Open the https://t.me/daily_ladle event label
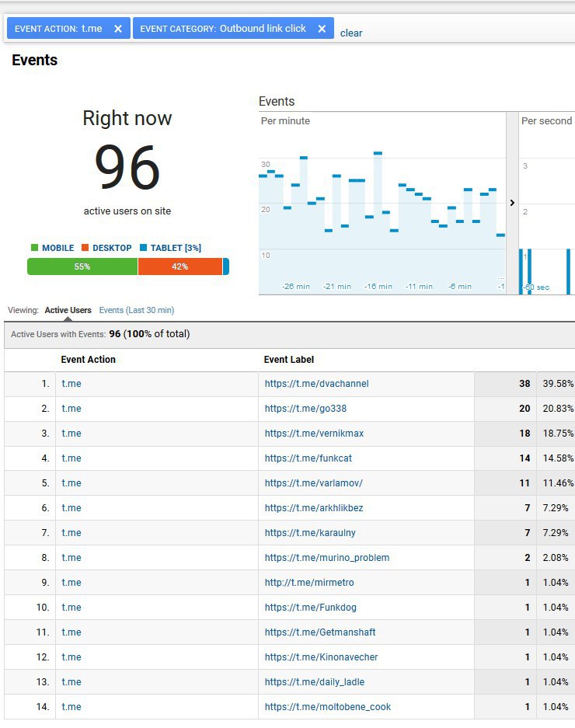This screenshot has height=728, width=575. pyautogui.click(x=315, y=682)
